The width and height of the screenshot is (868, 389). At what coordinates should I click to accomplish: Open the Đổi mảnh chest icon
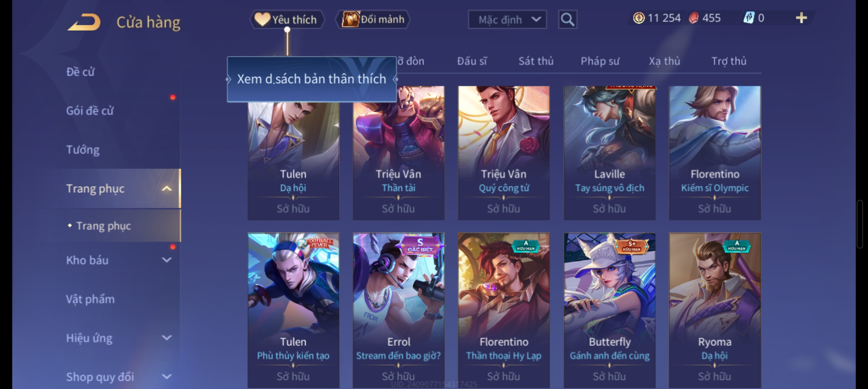tap(350, 19)
